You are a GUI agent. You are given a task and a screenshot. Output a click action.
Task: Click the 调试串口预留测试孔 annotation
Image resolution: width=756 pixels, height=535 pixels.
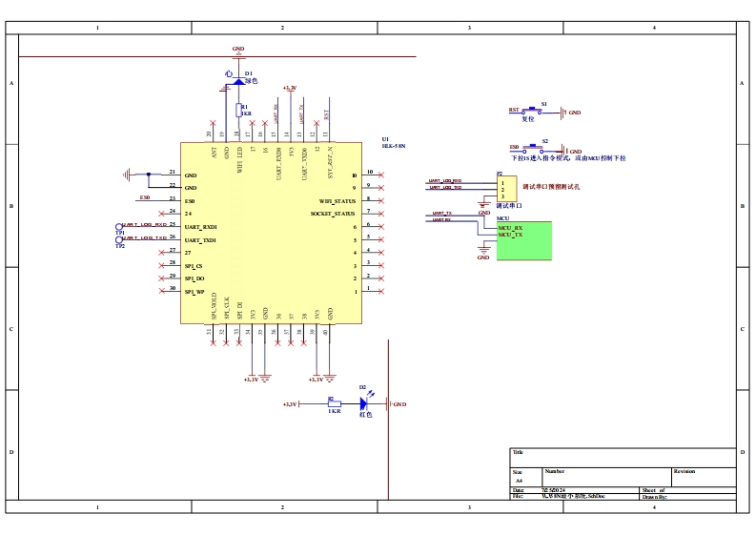(x=551, y=187)
